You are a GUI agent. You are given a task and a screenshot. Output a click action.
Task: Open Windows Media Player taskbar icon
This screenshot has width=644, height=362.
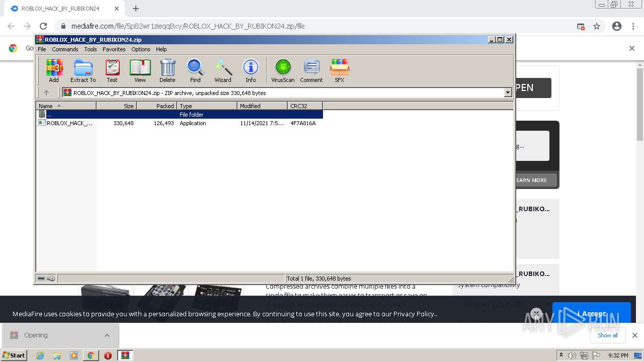74,355
